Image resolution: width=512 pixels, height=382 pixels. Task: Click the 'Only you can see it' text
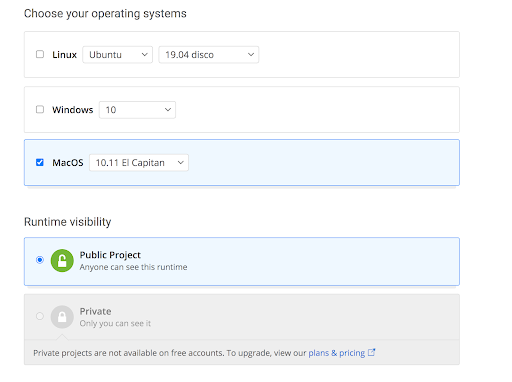pos(115,324)
